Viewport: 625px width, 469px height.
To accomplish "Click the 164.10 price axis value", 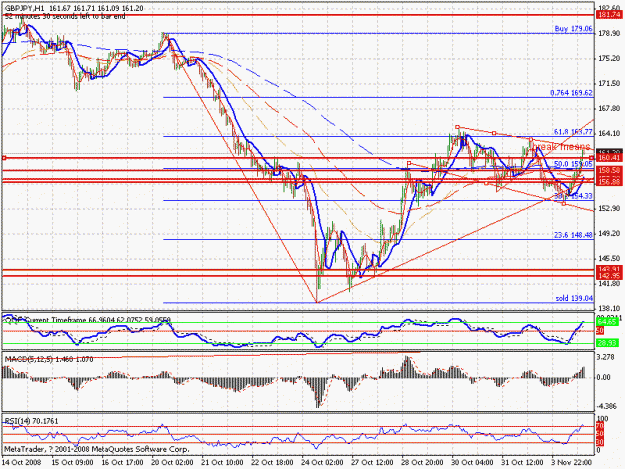I will [x=609, y=133].
